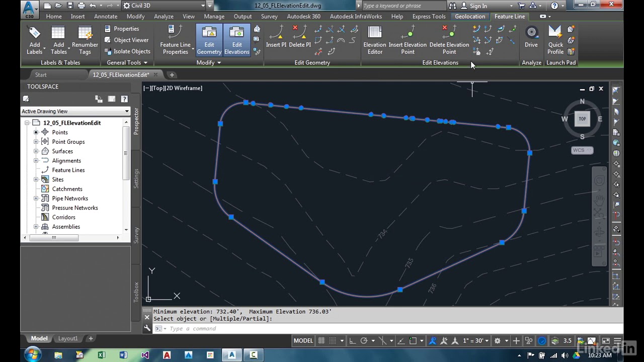Toggle object snap in status bar
This screenshot has width=644, height=362.
[x=413, y=341]
